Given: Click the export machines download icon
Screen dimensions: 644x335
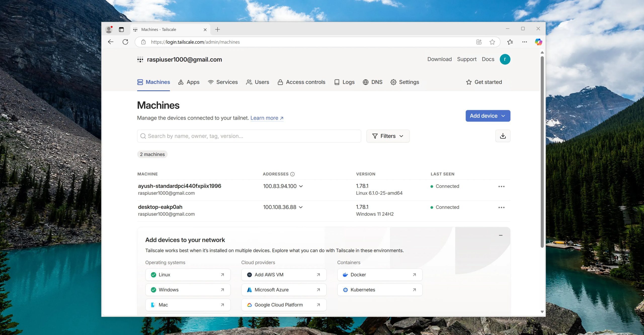Looking at the screenshot, I should (x=502, y=136).
